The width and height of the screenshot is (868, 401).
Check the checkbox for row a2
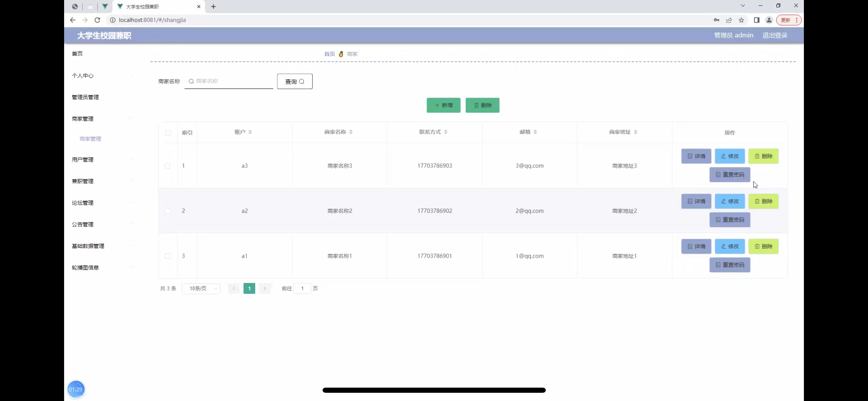point(168,211)
